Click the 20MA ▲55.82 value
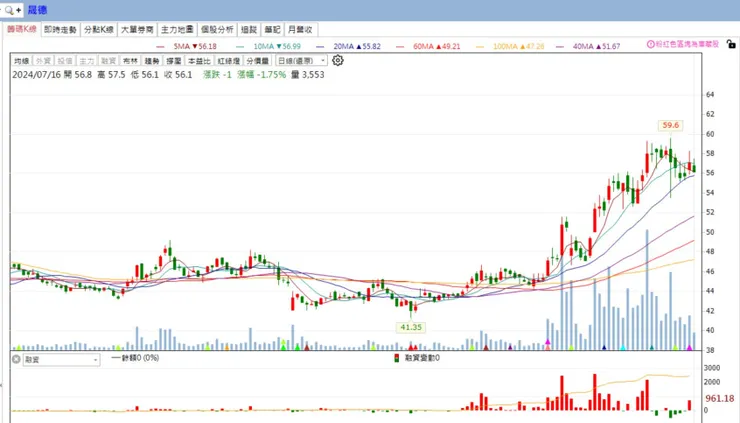Screen dimensions: 740x423 [357, 46]
